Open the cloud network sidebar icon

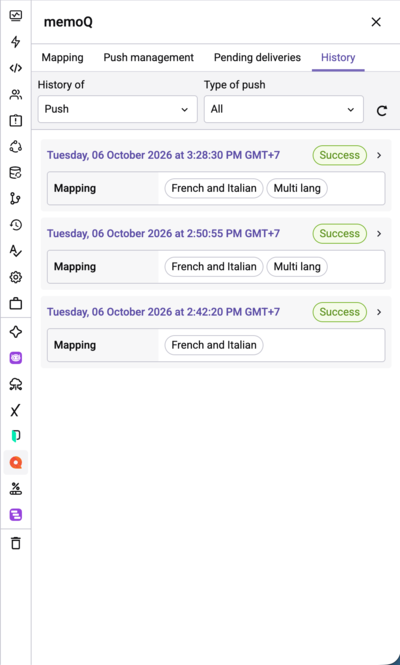16,384
